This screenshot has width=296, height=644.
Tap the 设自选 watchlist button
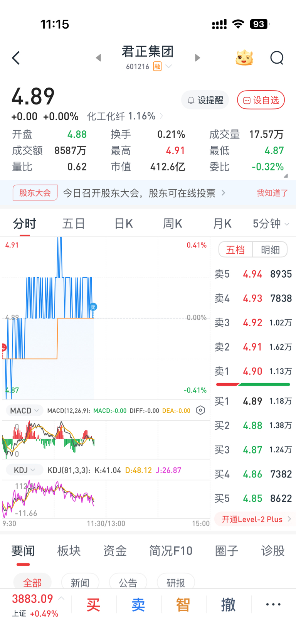coord(261,100)
